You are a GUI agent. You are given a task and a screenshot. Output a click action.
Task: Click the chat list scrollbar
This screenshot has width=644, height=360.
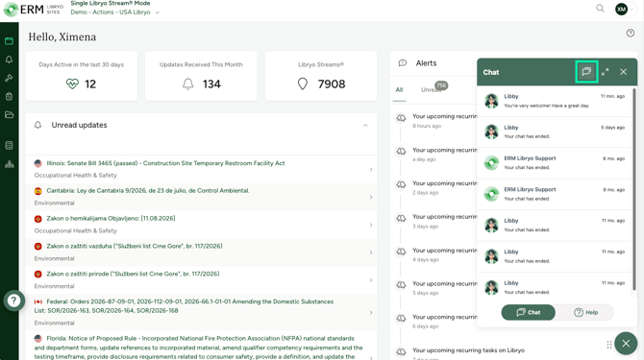(x=634, y=188)
